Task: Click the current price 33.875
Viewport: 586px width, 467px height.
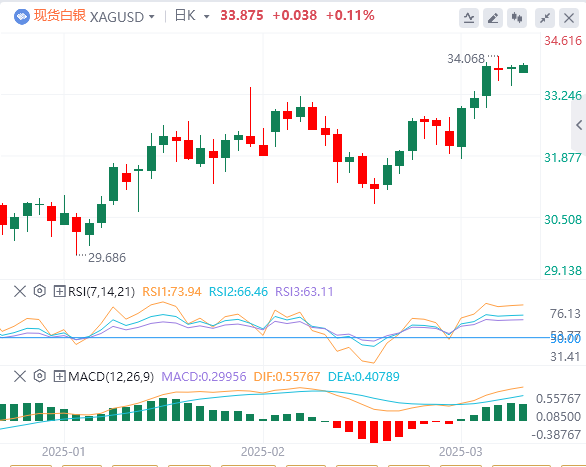Action: (x=242, y=15)
